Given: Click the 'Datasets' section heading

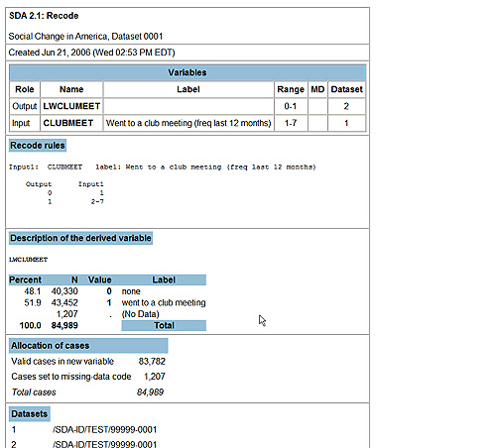Looking at the screenshot, I should pos(30,414).
